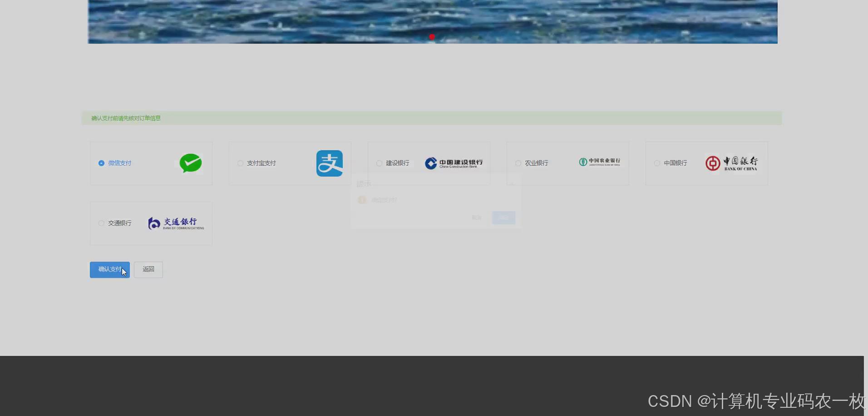Click the confirm button in the dialog
Viewport: 868px width, 416px height.
[503, 218]
